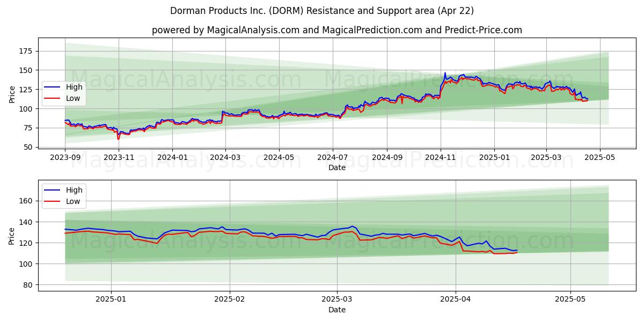
Task: Click the '140' y-axis label in bottom chart
Action: [x=27, y=222]
